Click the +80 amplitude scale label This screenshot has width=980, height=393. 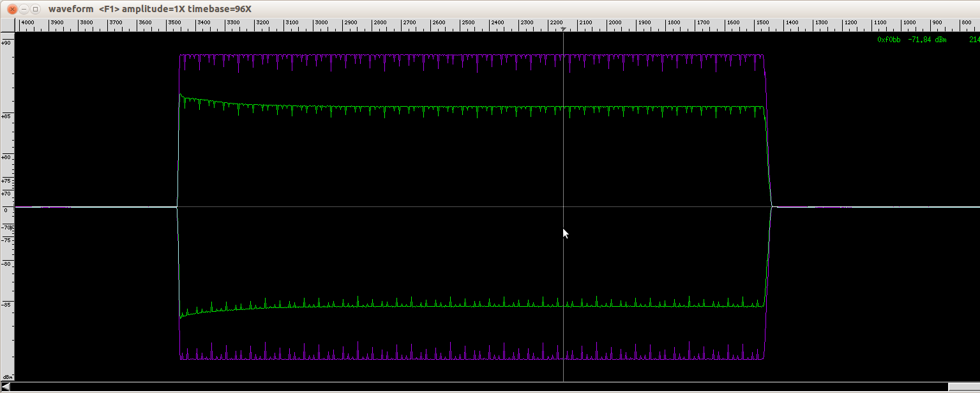[6, 158]
